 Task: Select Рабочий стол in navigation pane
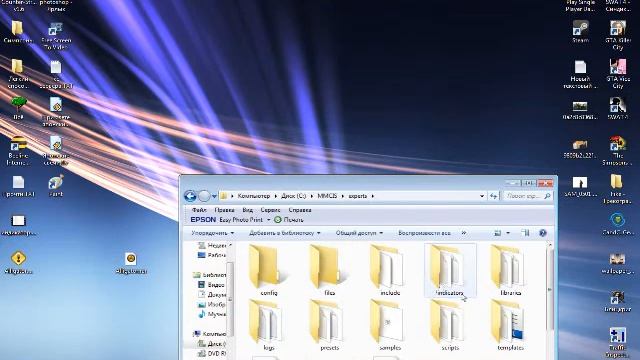[x=211, y=255]
